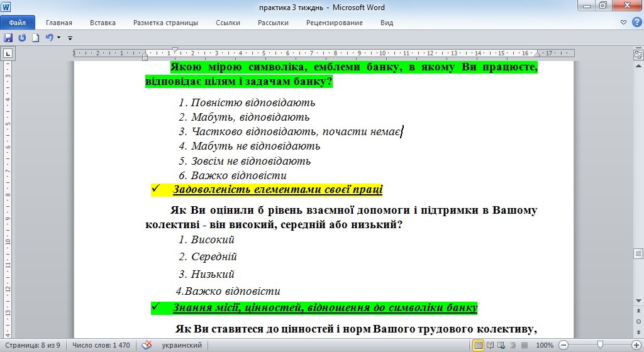This screenshot has width=644, height=352.
Task: Click the Save icon in quick access toolbar
Action: tap(8, 38)
